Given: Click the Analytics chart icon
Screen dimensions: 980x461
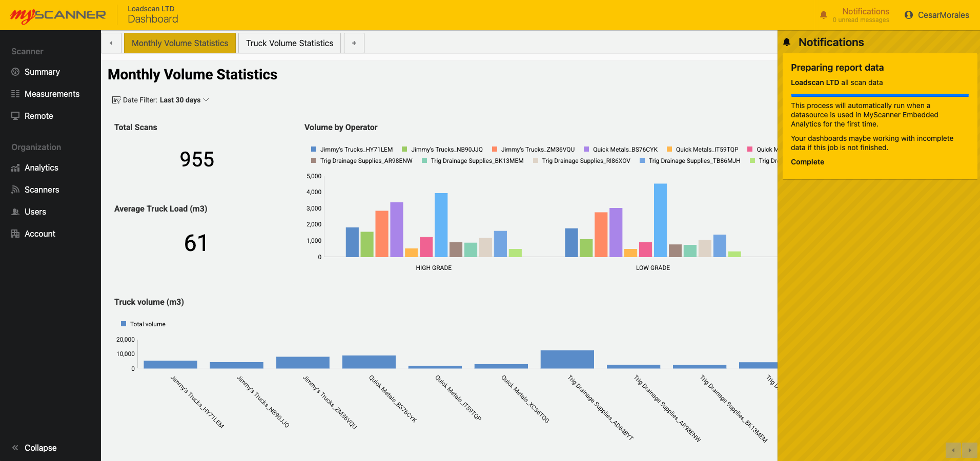Looking at the screenshot, I should [x=15, y=167].
